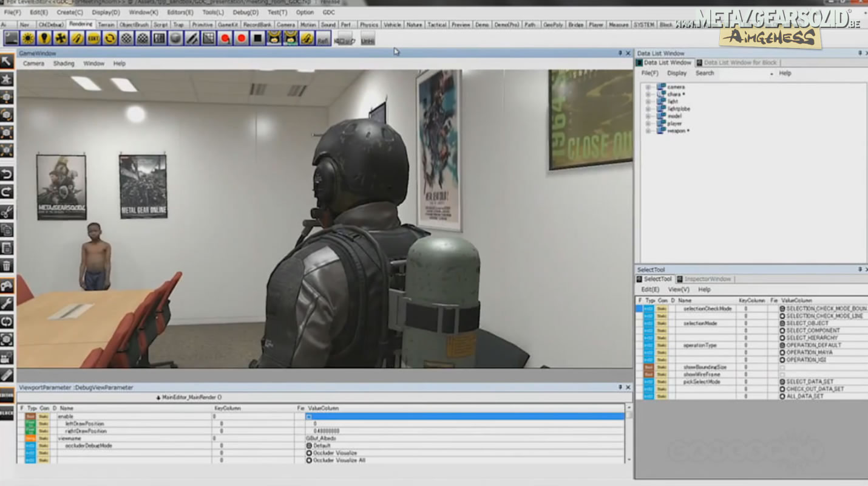Click the fan-shaped toolbar icon
Image resolution: width=868 pixels, height=486 pixels.
60,39
